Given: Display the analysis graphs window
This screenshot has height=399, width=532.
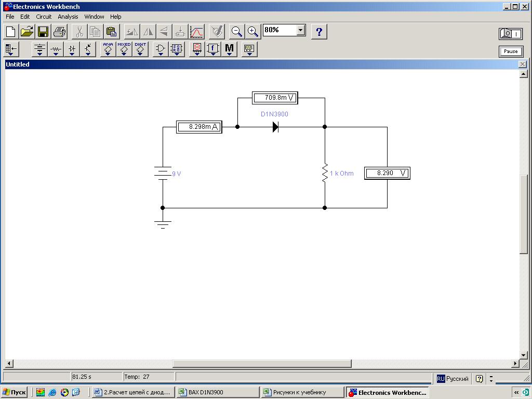Looking at the screenshot, I should [196, 32].
